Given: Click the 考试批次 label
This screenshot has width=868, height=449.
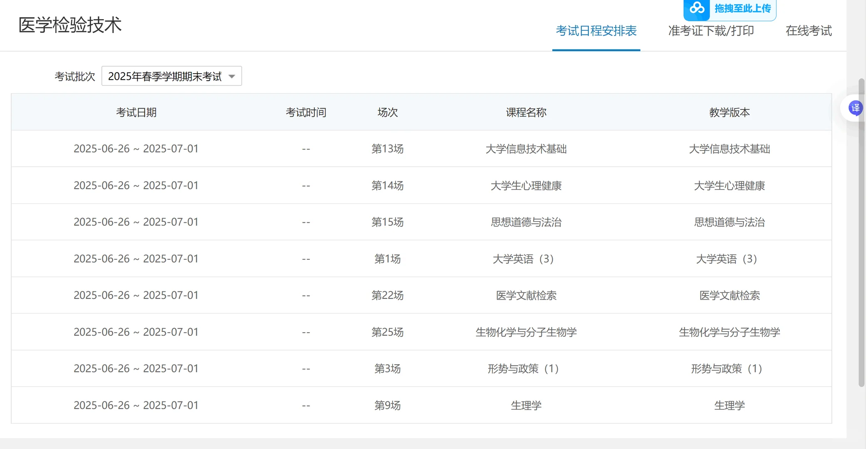Looking at the screenshot, I should [x=75, y=76].
